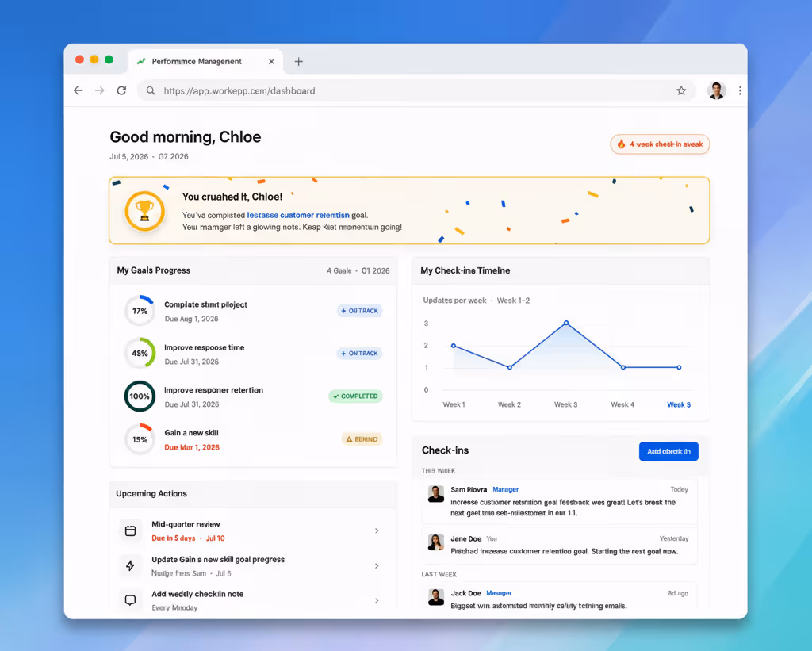Click the search icon in the address bar
812x651 pixels.
coord(150,90)
